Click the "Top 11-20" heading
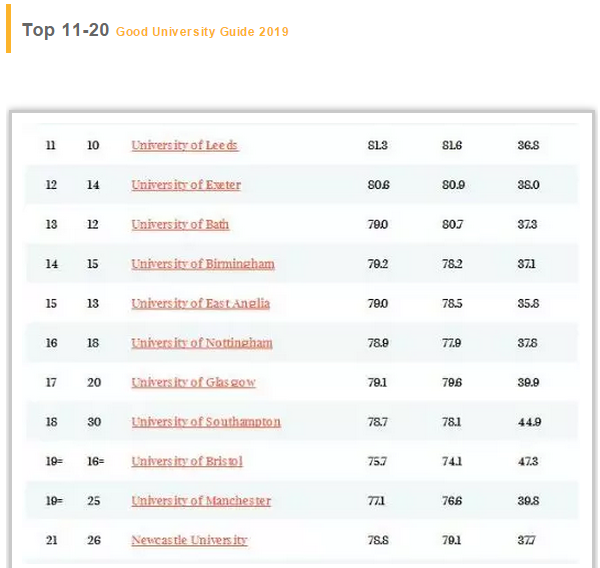Screen dimensions: 600x568 [65, 30]
